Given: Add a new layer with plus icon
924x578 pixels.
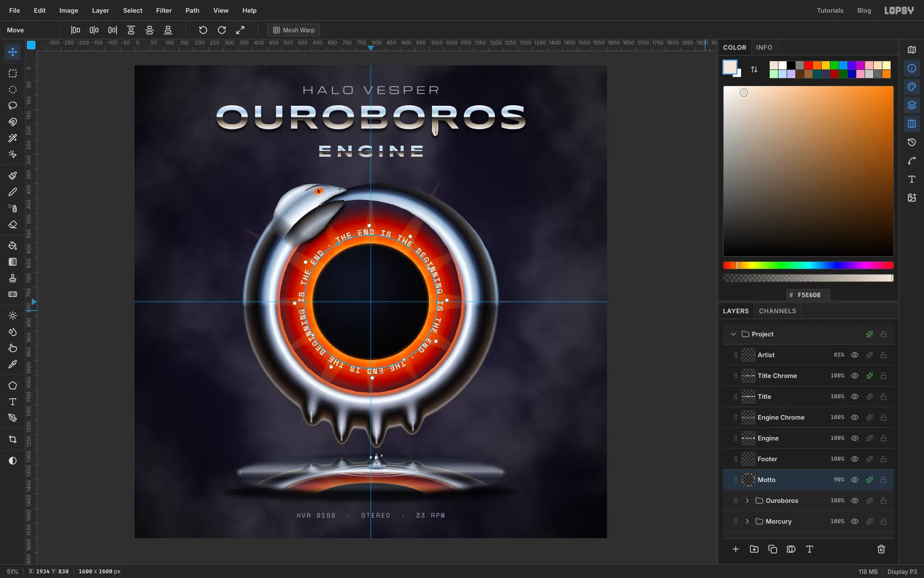Looking at the screenshot, I should 736,549.
